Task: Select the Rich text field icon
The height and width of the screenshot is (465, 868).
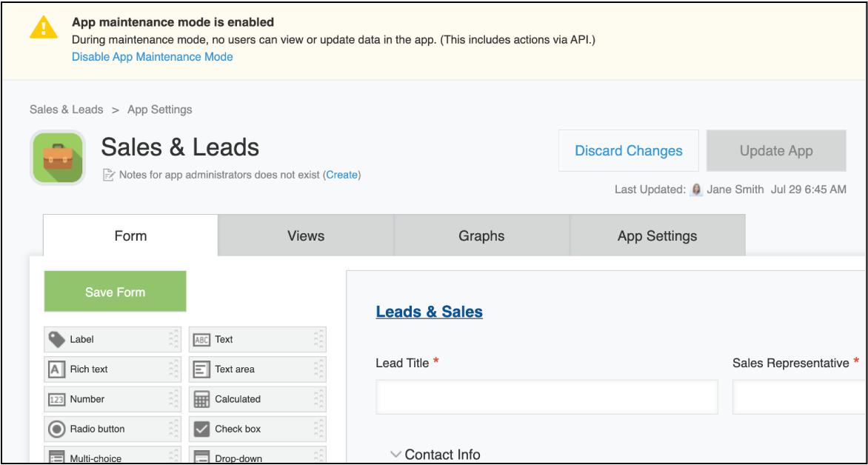Action: click(x=57, y=369)
